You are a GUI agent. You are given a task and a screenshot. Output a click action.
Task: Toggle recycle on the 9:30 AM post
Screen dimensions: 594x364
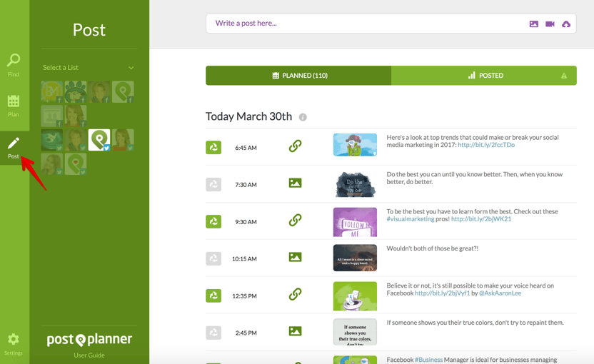pyautogui.click(x=213, y=221)
